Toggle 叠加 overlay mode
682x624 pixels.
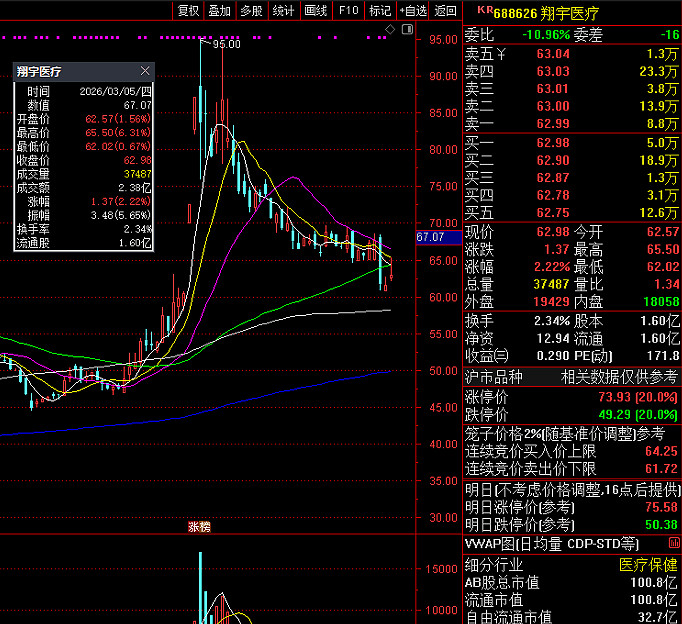[219, 11]
